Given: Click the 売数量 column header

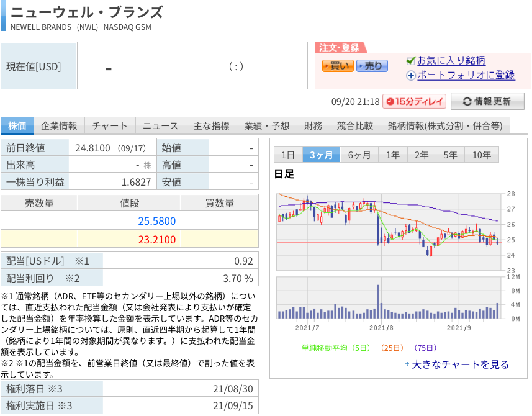Looking at the screenshot, I should [x=39, y=203].
